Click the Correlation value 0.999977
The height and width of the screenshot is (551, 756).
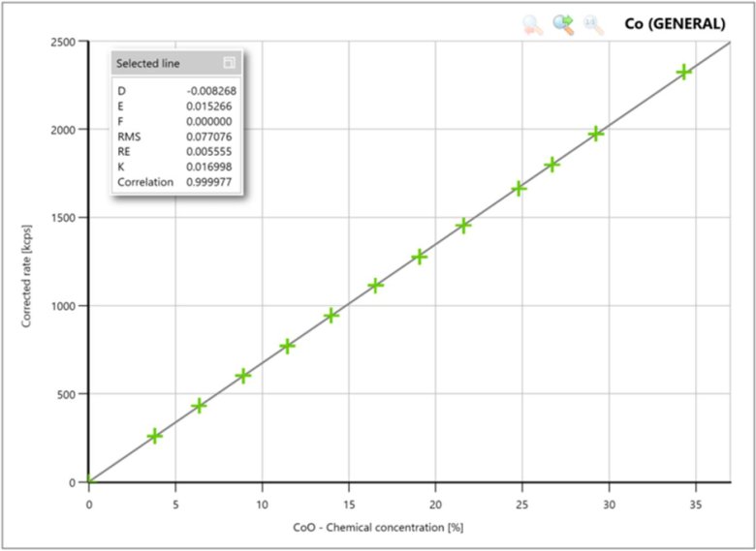(211, 181)
